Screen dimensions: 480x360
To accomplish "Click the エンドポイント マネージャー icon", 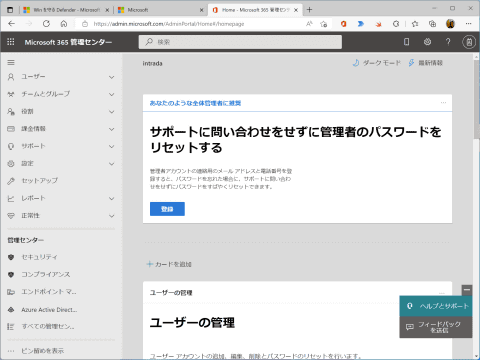I will (11, 292).
